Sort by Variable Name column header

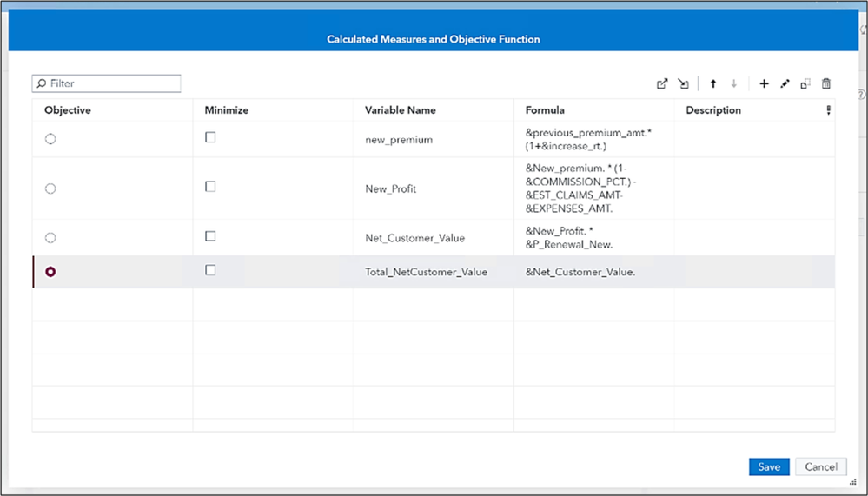coord(401,110)
